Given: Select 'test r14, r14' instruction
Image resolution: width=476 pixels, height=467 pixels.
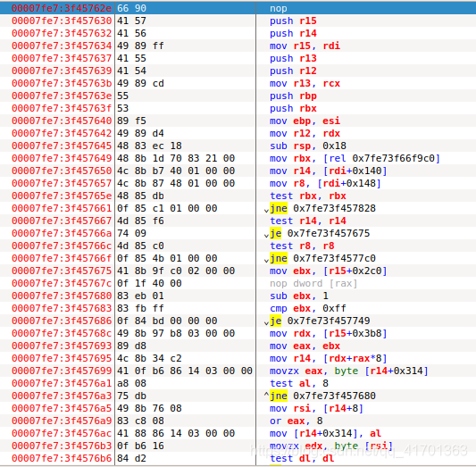Looking at the screenshot, I should click(308, 221).
